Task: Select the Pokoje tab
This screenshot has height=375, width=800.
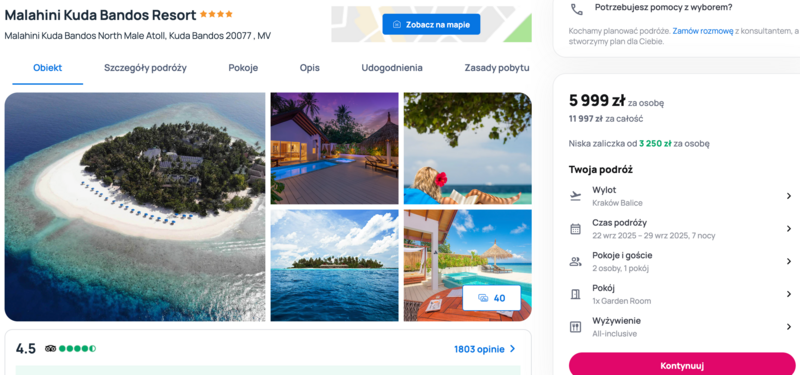Action: pyautogui.click(x=243, y=68)
